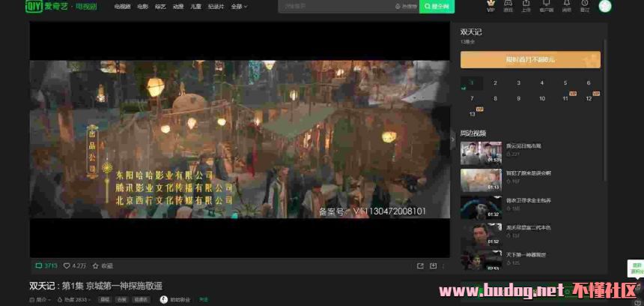644x306 pixels.
Task: Select episode 5
Action: 565,83
